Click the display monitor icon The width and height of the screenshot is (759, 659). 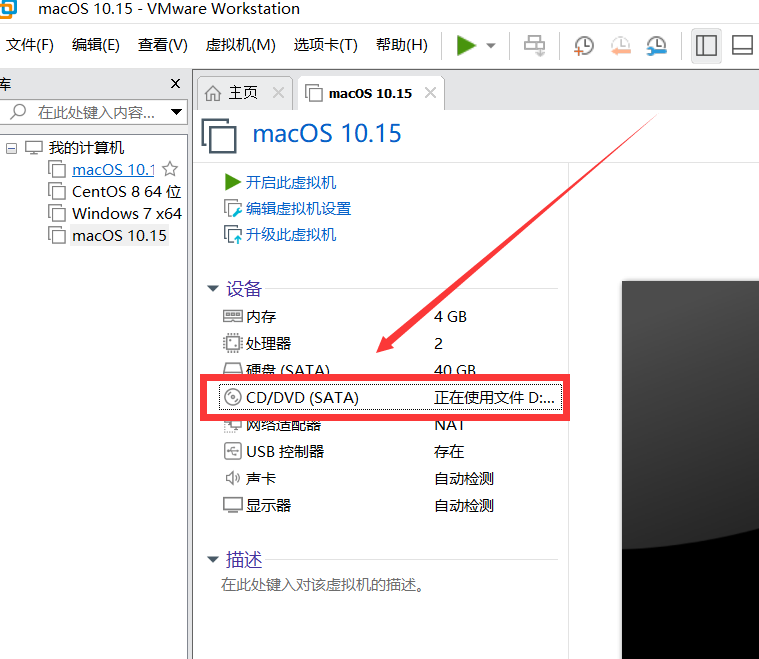[x=232, y=505]
